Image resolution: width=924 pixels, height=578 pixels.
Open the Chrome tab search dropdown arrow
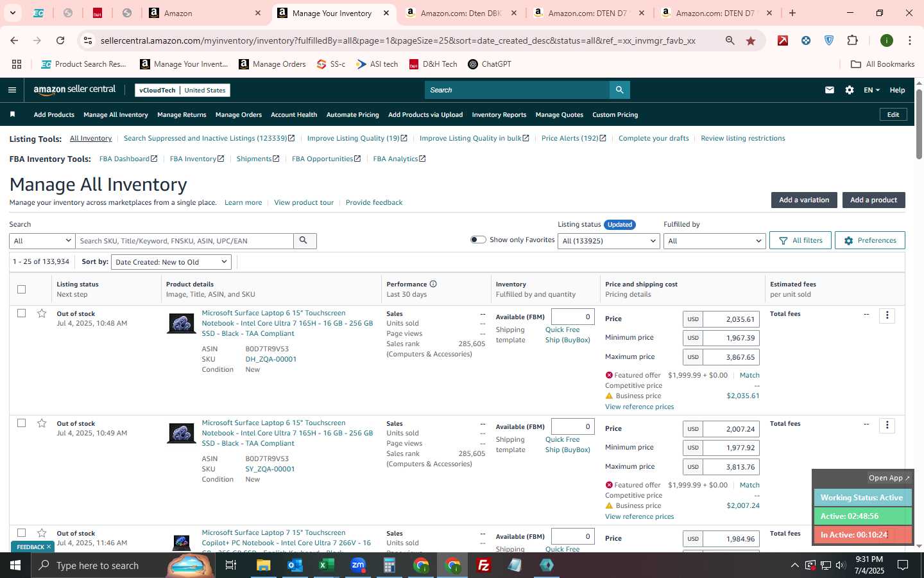coord(12,13)
